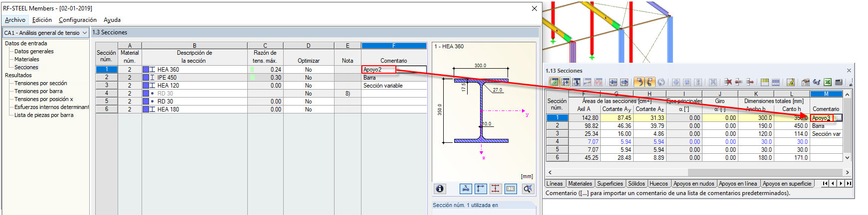The height and width of the screenshot is (215, 868).
Task: Click horizontal scrollbar right arrow in Secciones table
Action: pos(847,172)
